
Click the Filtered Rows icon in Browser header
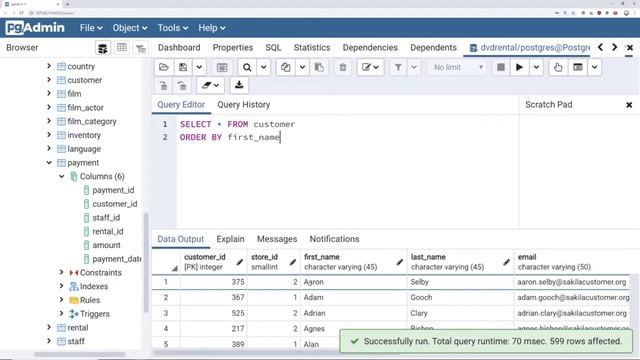tap(141, 49)
